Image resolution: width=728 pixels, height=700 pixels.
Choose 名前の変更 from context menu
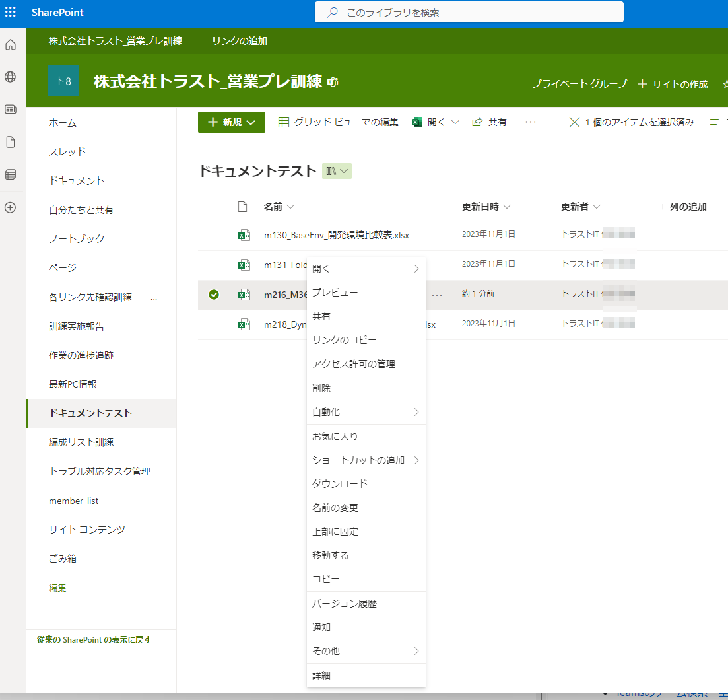(x=366, y=508)
